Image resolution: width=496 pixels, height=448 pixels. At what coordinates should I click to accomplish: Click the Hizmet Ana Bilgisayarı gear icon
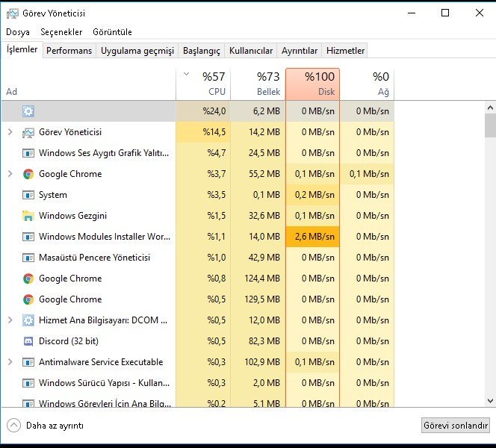coord(28,320)
